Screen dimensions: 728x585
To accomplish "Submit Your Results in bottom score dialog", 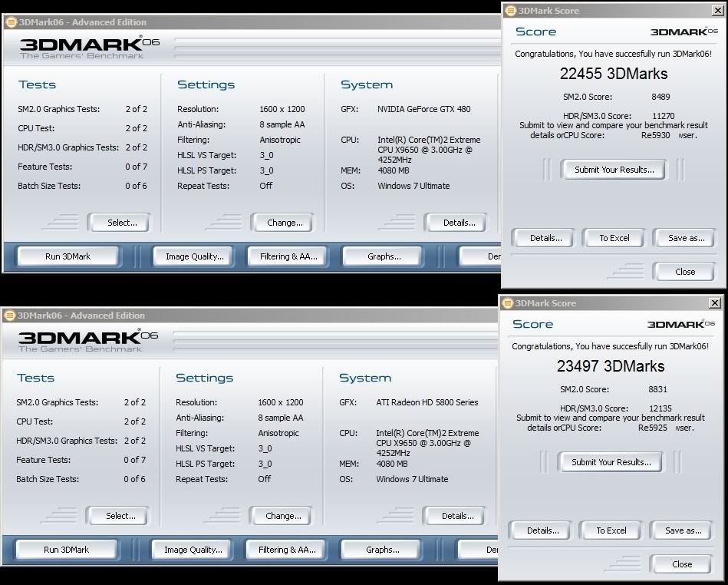I will click(610, 462).
